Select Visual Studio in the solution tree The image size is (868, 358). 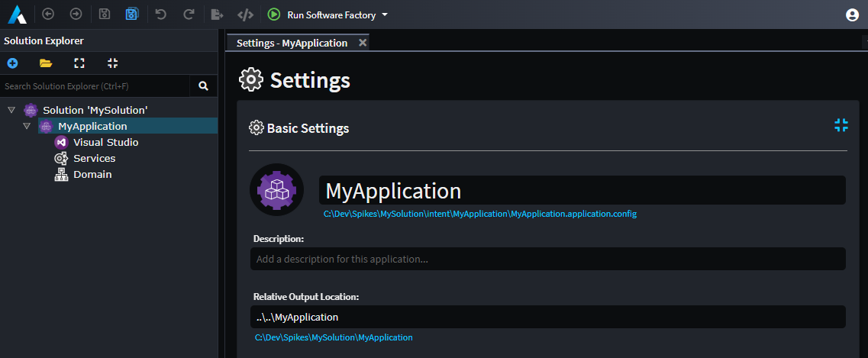tap(105, 142)
